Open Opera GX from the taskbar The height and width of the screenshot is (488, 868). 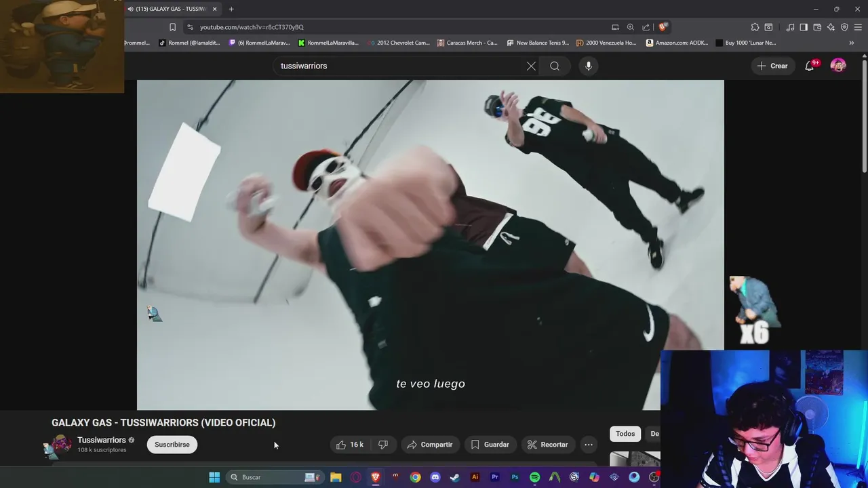click(356, 477)
